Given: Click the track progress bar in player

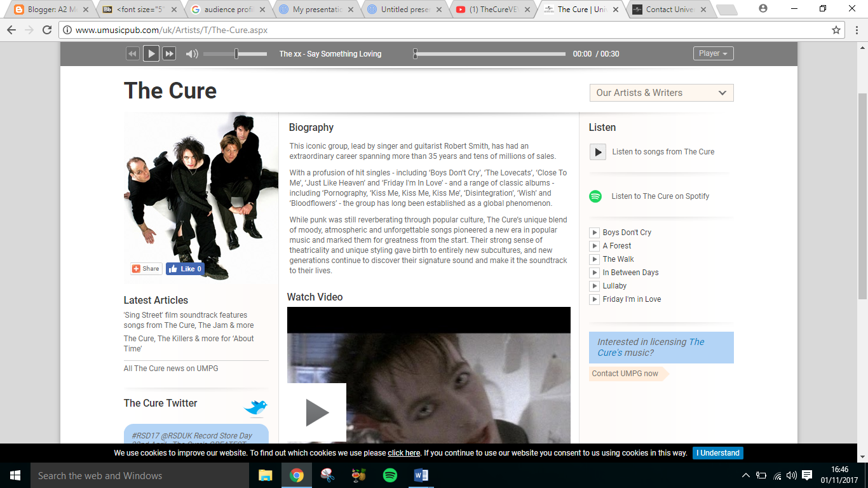Looking at the screenshot, I should pos(489,54).
